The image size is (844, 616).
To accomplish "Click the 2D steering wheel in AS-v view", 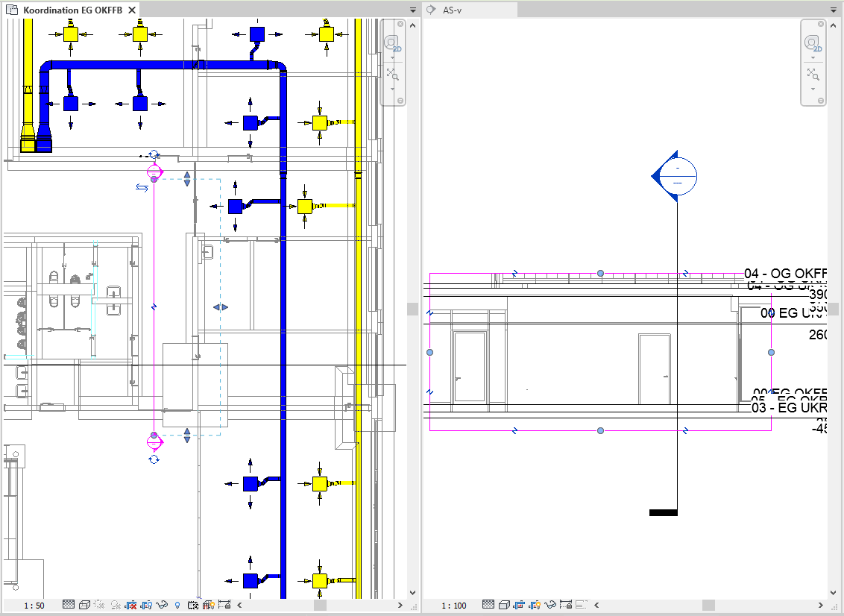I will (813, 44).
